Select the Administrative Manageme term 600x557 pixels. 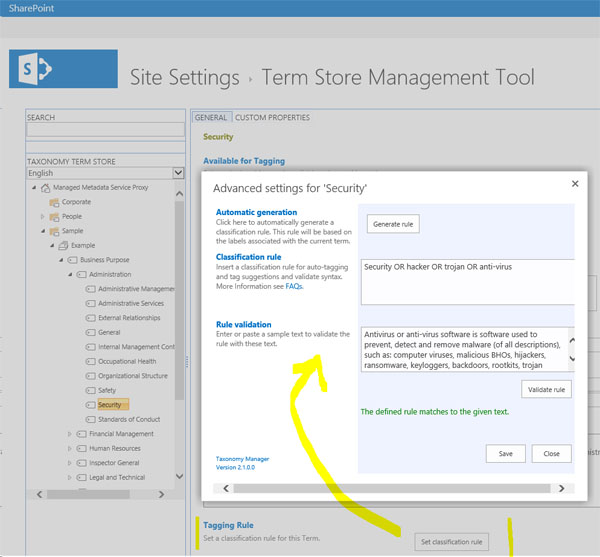click(136, 289)
